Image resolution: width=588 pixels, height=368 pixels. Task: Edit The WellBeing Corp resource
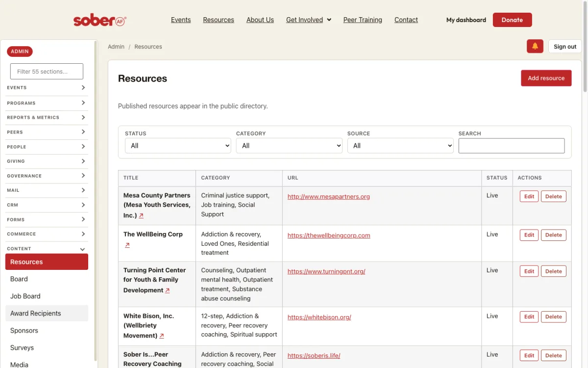(529, 235)
